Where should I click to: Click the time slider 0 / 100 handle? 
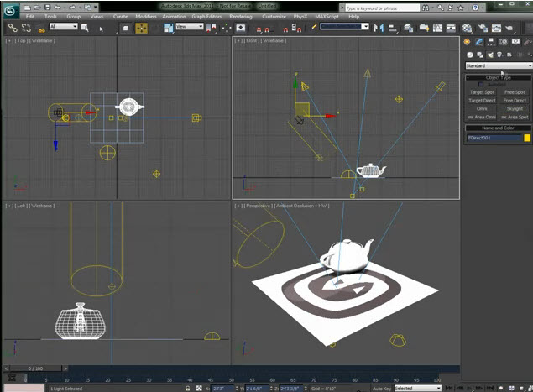(x=36, y=368)
